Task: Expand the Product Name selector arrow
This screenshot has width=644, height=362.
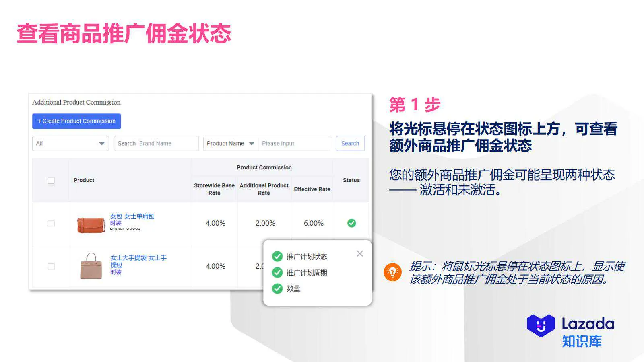Action: pos(252,143)
